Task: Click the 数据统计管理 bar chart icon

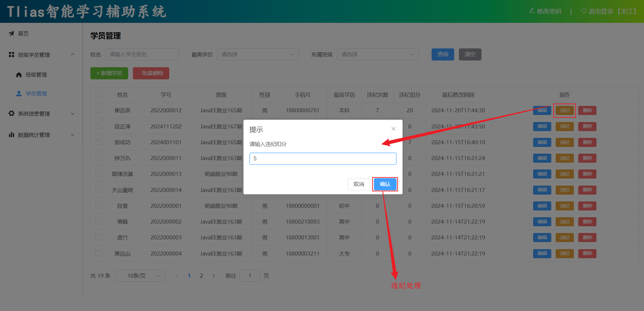Action: [x=11, y=135]
